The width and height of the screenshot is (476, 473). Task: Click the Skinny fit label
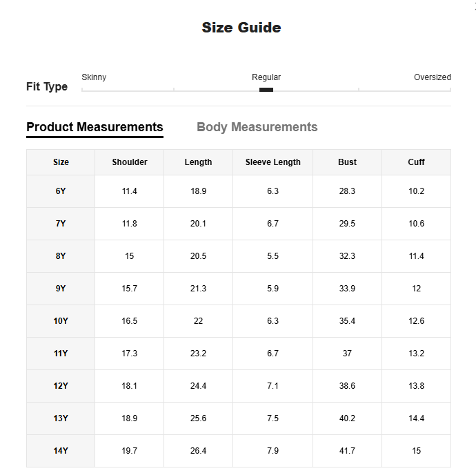pos(94,77)
